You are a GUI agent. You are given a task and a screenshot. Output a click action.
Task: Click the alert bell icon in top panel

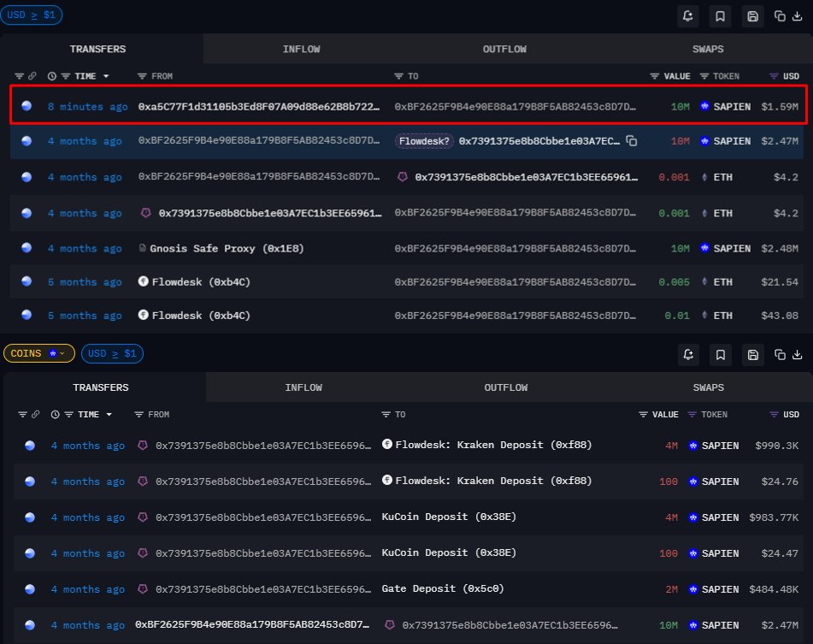pyautogui.click(x=688, y=15)
